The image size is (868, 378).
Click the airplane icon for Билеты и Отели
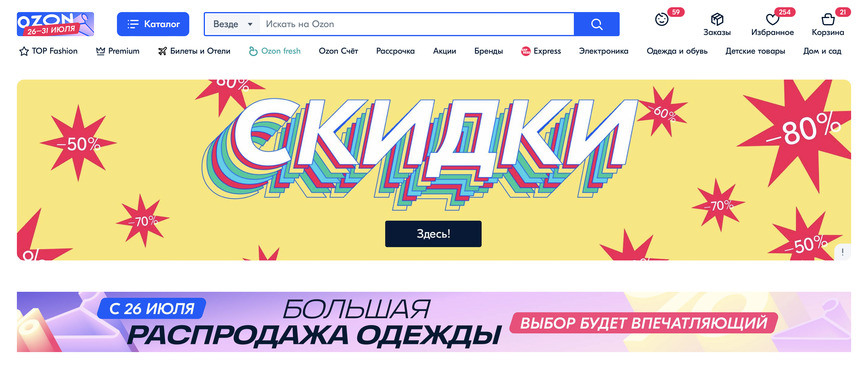click(x=162, y=51)
